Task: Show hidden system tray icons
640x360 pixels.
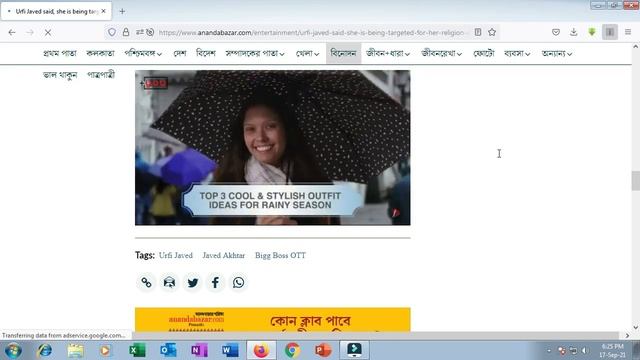Action: 549,351
